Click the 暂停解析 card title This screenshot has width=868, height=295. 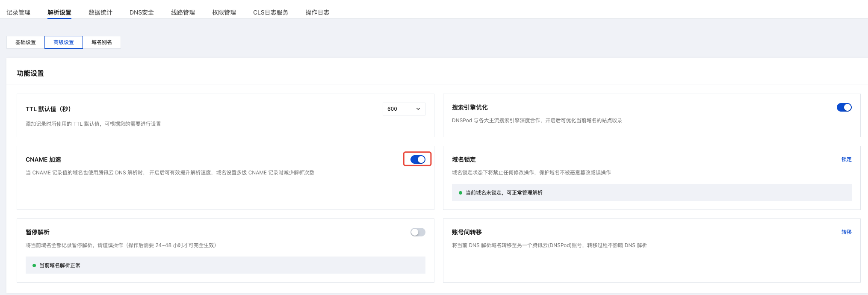click(x=38, y=232)
